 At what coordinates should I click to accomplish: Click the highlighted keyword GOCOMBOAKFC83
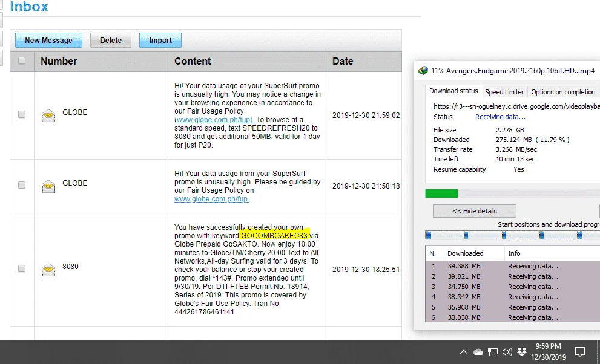[274, 235]
